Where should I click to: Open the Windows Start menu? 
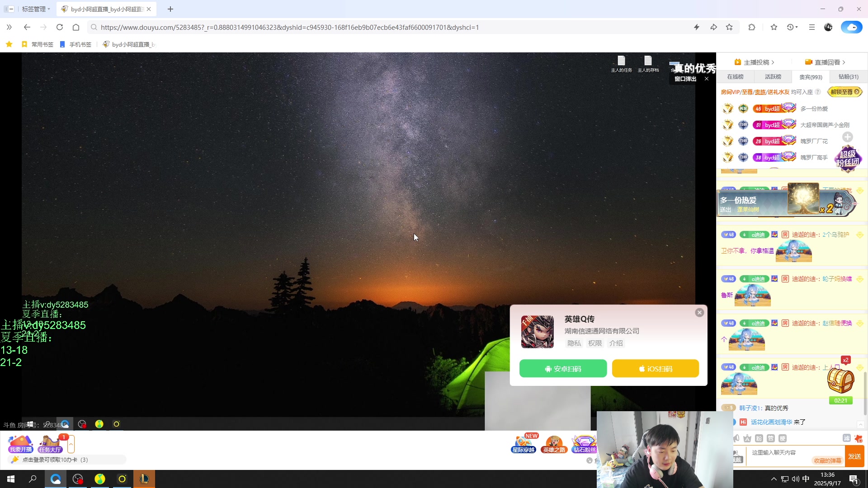click(x=11, y=479)
